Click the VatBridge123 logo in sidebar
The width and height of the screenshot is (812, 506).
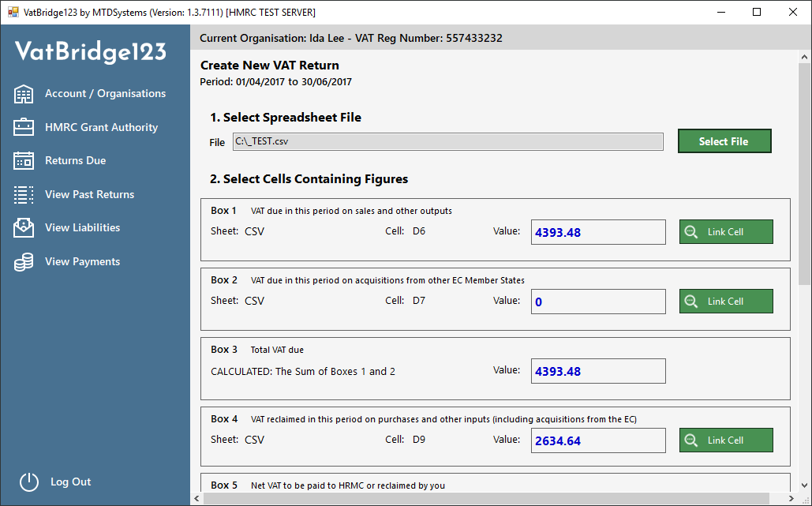tap(91, 52)
